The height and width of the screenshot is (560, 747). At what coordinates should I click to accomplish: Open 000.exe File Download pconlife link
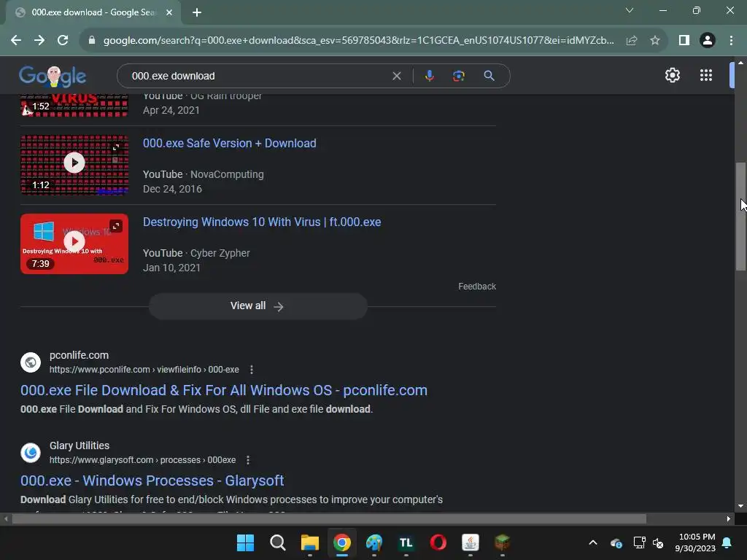pyautogui.click(x=224, y=391)
